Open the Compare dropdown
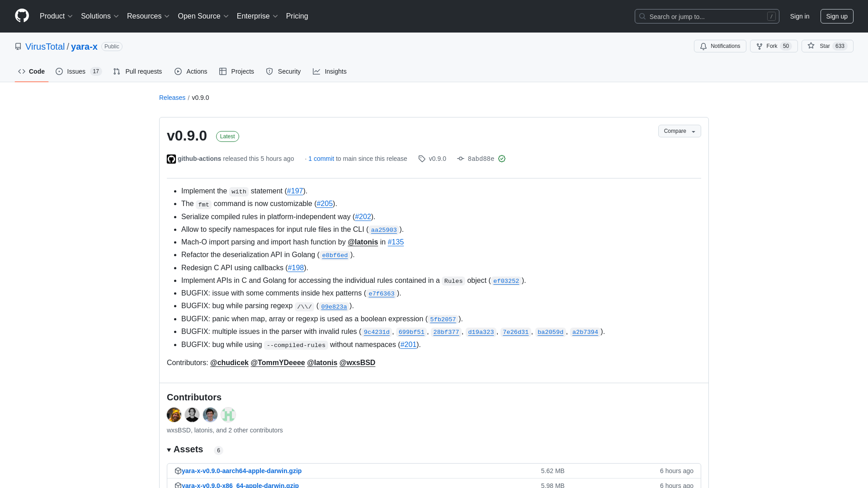 coord(679,131)
